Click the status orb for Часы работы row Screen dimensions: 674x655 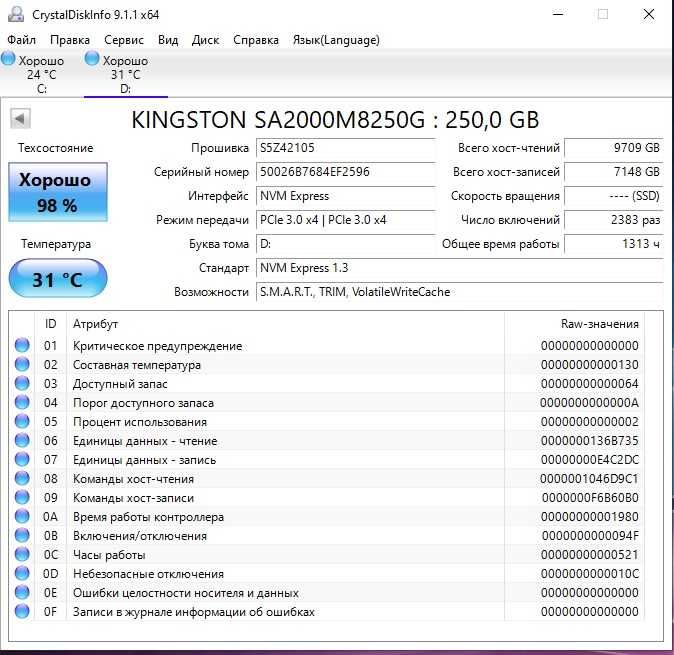22,555
